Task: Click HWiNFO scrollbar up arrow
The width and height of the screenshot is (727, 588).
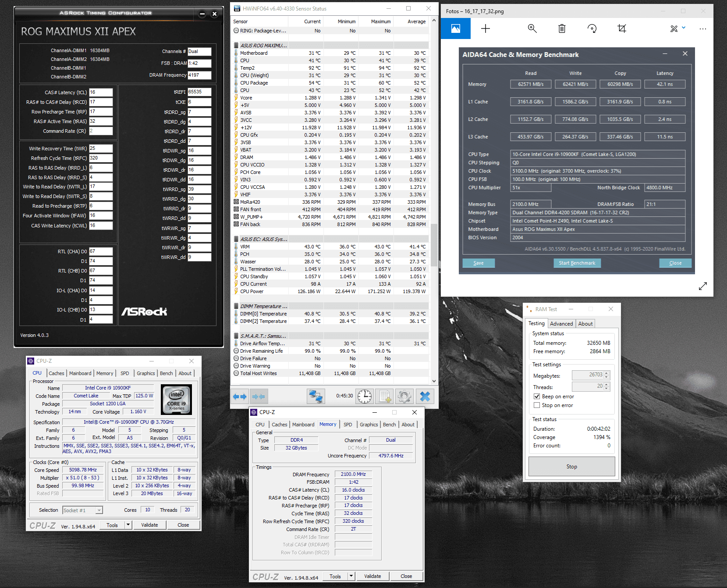Action: click(434, 20)
